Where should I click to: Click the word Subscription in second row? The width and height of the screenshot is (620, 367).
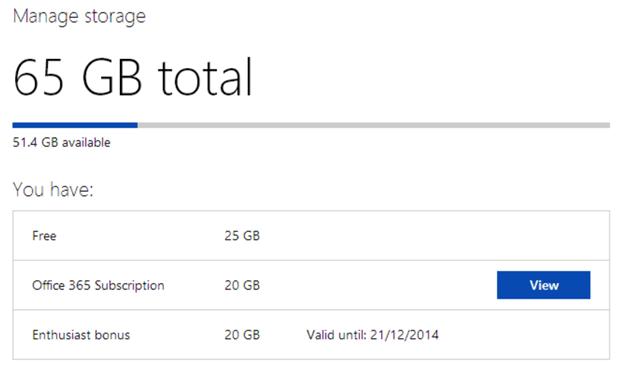pyautogui.click(x=129, y=286)
